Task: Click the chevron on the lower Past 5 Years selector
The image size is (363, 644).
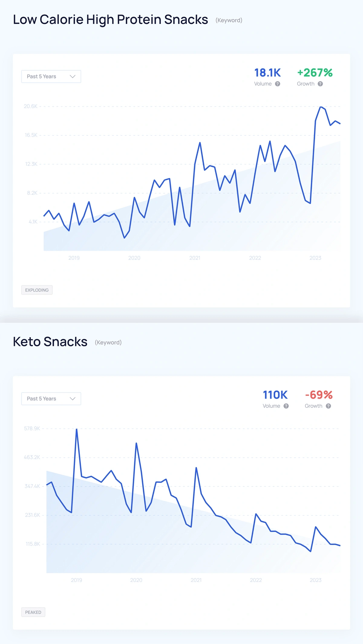Action: click(72, 399)
